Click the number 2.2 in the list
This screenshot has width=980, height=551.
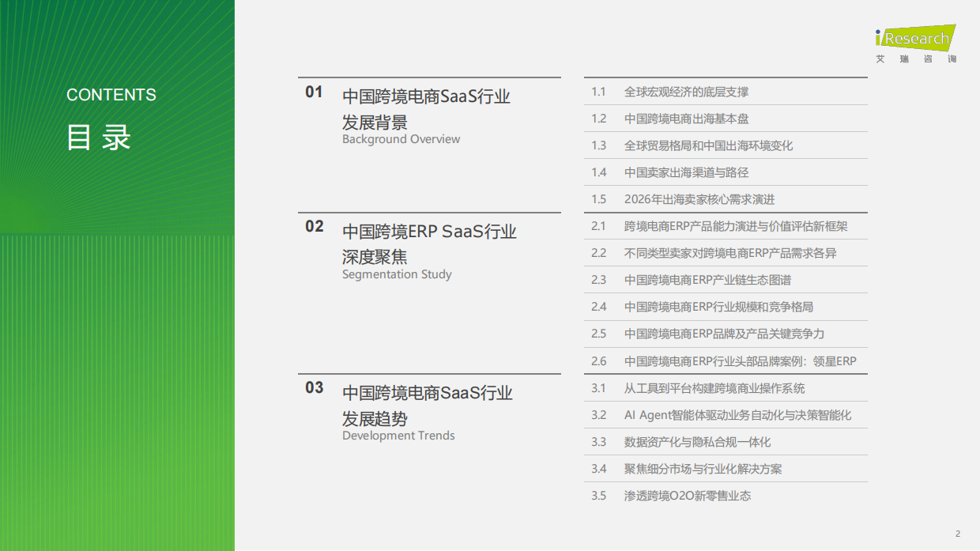point(598,253)
